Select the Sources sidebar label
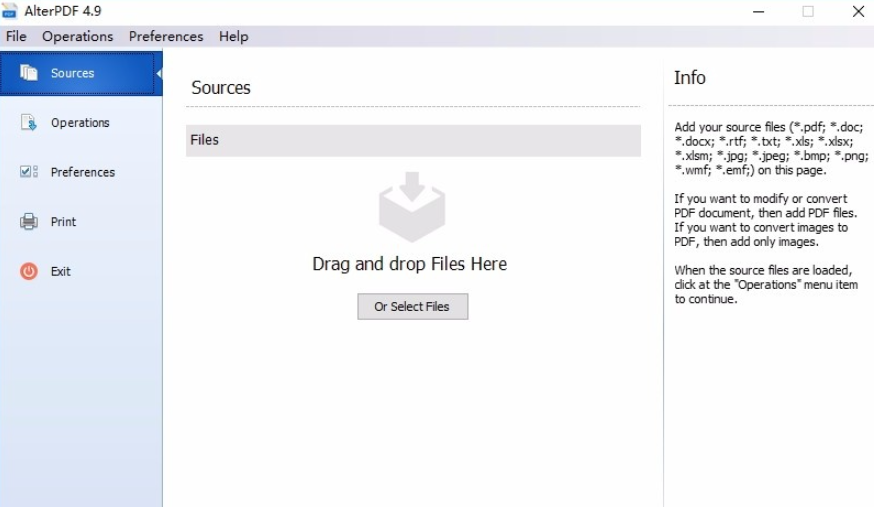This screenshot has width=874, height=507. tap(72, 73)
